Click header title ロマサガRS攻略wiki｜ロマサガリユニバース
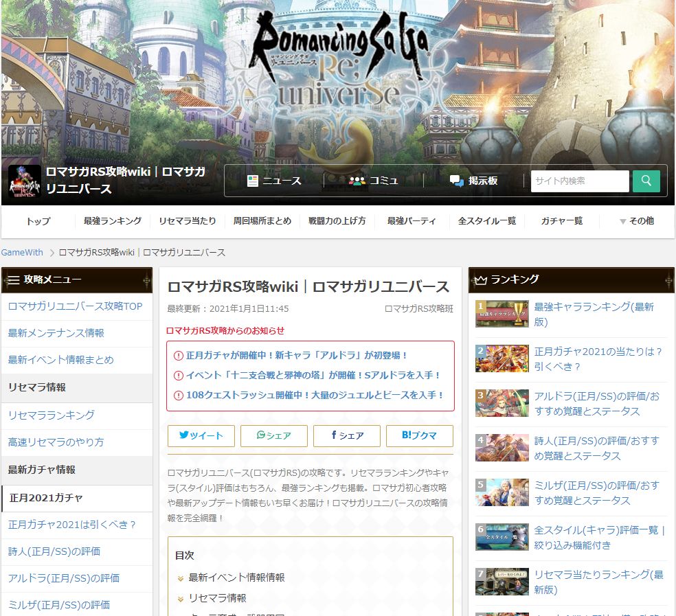Viewport: 676px width, 616px height. pos(126,181)
